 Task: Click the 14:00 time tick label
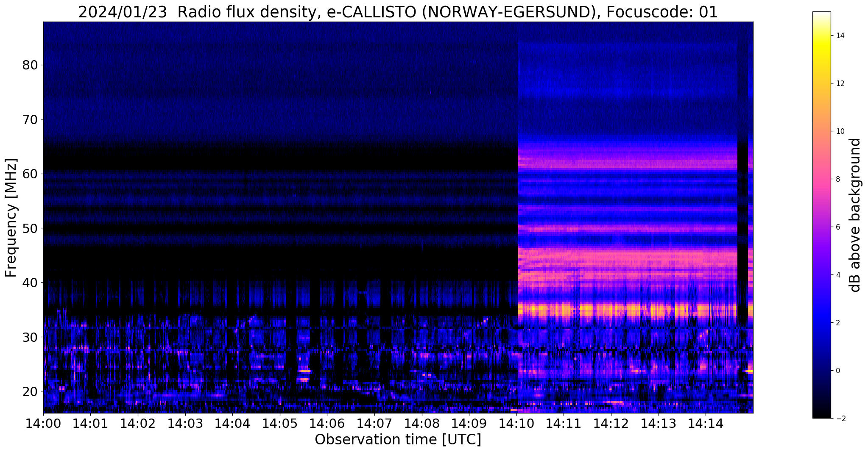pos(43,423)
